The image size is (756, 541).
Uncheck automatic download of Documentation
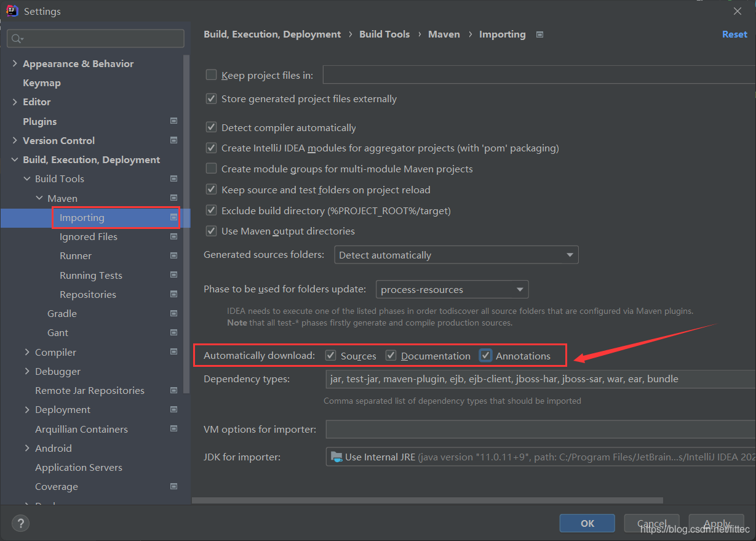point(391,356)
